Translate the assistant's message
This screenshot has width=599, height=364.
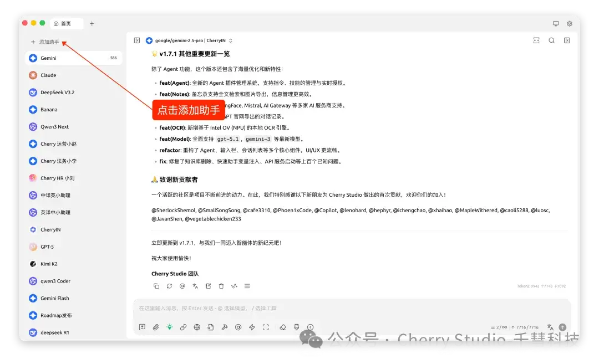click(x=195, y=286)
